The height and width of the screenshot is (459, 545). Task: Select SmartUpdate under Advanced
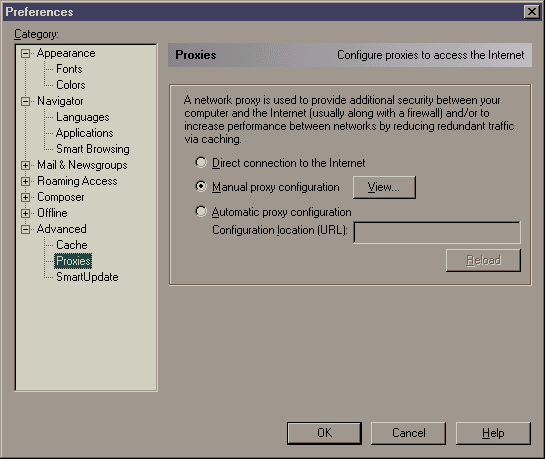click(87, 277)
